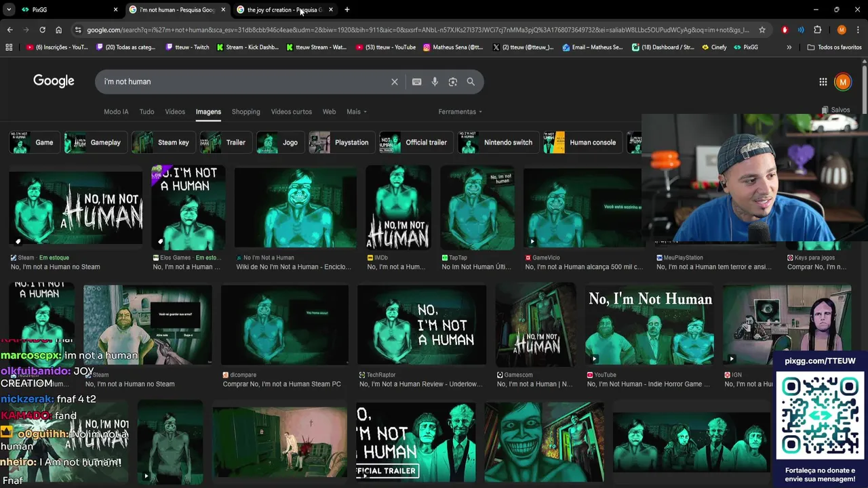Open Google apps grid
Viewport: 868px width, 488px height.
tap(823, 81)
